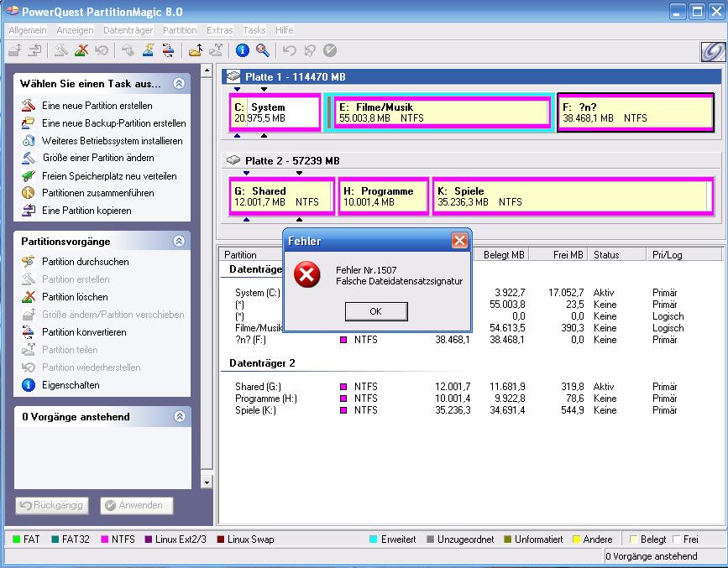The height and width of the screenshot is (568, 728).
Task: Click the 'Frei MB' column header
Action: [x=558, y=255]
